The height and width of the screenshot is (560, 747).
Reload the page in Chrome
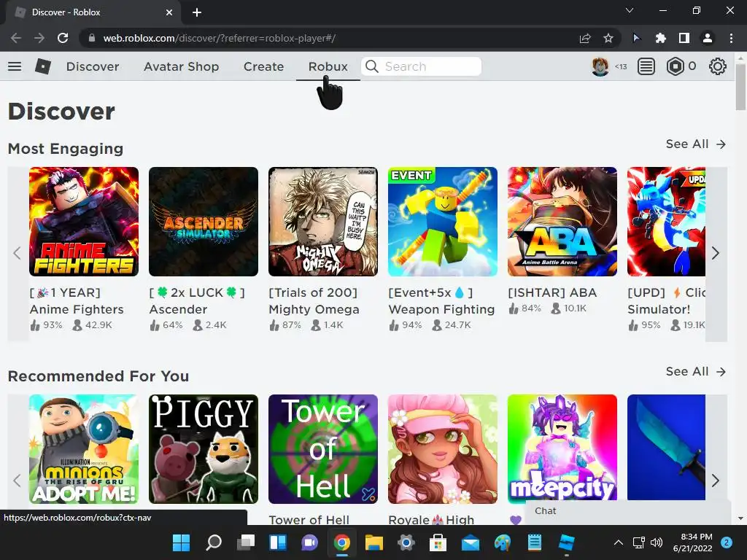coord(63,38)
